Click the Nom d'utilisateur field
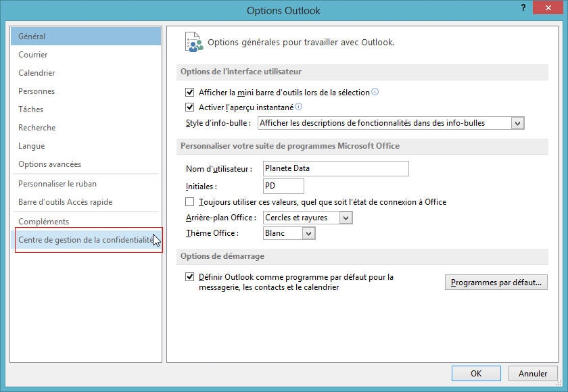The image size is (568, 392). (x=336, y=169)
